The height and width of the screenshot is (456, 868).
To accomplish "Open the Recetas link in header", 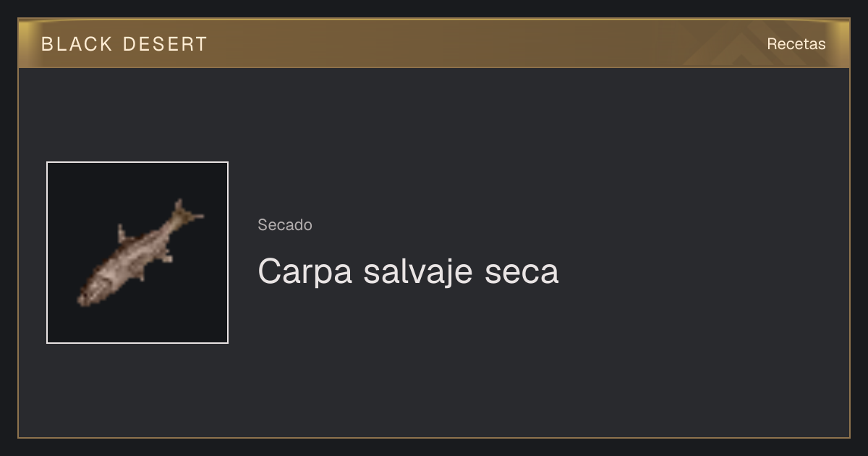I will [x=796, y=44].
